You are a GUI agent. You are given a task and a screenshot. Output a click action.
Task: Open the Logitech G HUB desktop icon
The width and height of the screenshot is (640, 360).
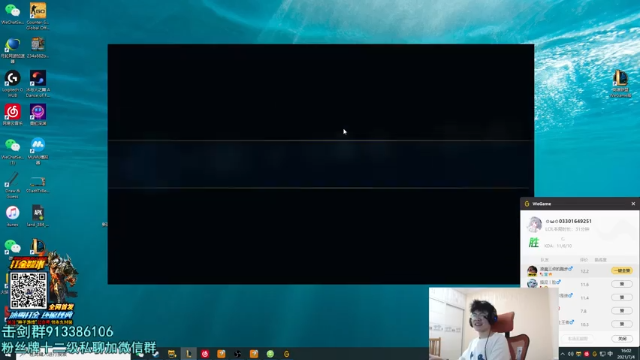coord(12,83)
